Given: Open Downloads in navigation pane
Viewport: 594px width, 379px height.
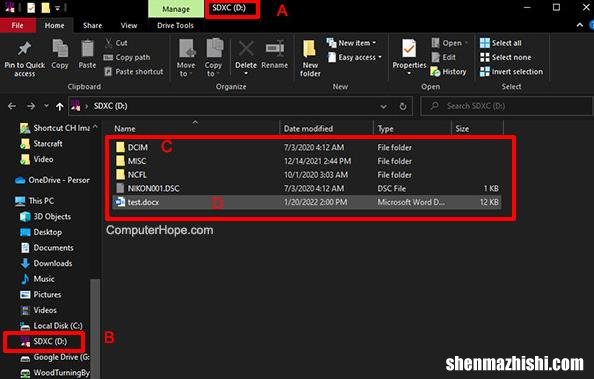Looking at the screenshot, I should [46, 263].
